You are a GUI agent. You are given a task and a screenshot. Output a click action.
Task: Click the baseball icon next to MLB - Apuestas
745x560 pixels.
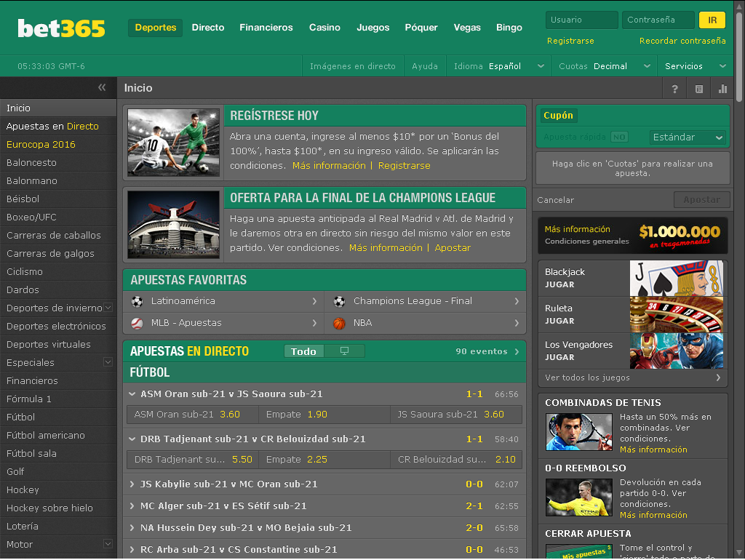(137, 323)
